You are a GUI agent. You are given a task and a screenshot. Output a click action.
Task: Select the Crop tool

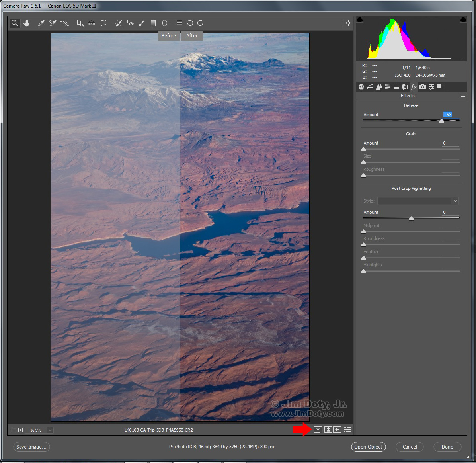80,23
